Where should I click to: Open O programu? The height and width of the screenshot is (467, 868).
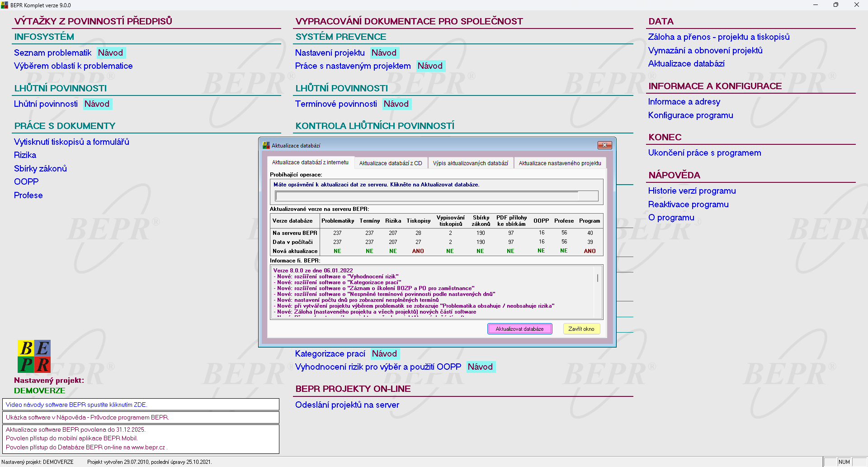(671, 218)
